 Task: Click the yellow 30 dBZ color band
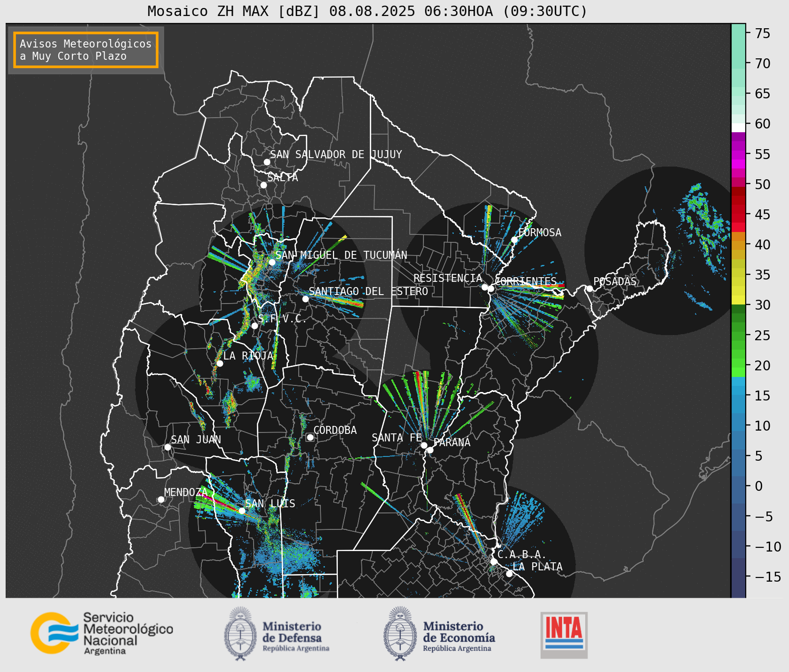pyautogui.click(x=738, y=300)
